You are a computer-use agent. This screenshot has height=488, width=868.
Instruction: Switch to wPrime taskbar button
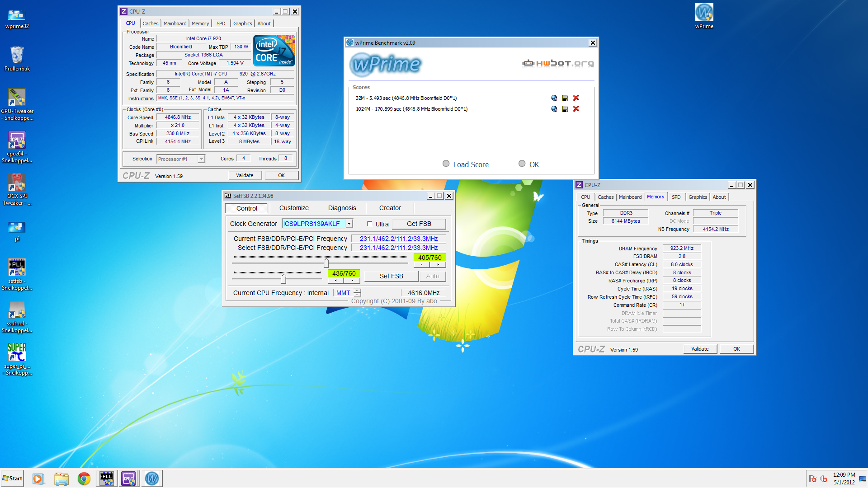point(152,479)
